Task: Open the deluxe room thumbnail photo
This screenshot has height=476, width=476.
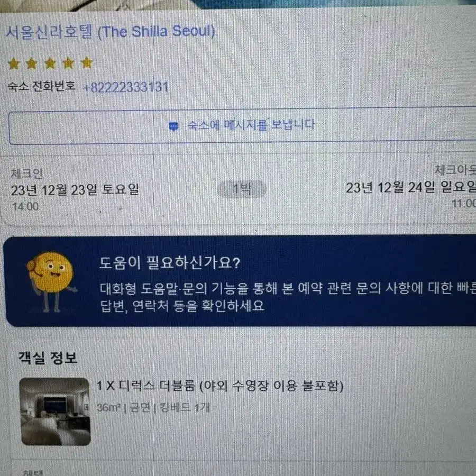Action: tap(55, 411)
